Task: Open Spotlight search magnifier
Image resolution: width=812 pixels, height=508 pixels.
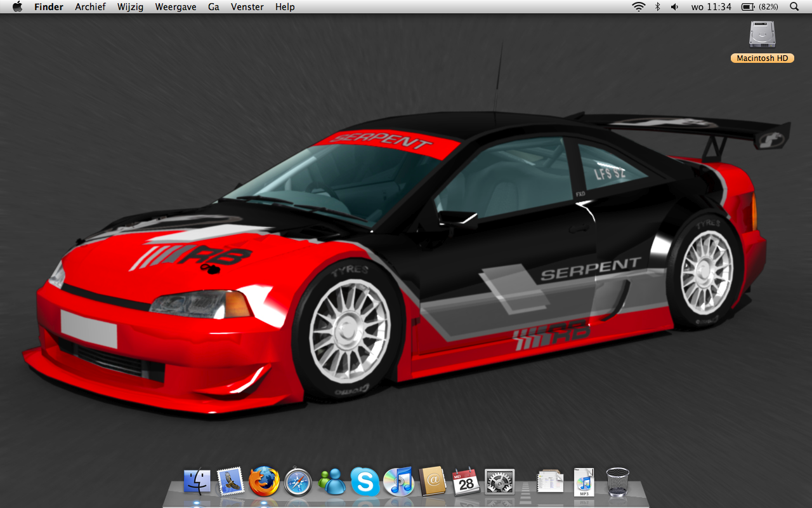Action: pyautogui.click(x=794, y=7)
